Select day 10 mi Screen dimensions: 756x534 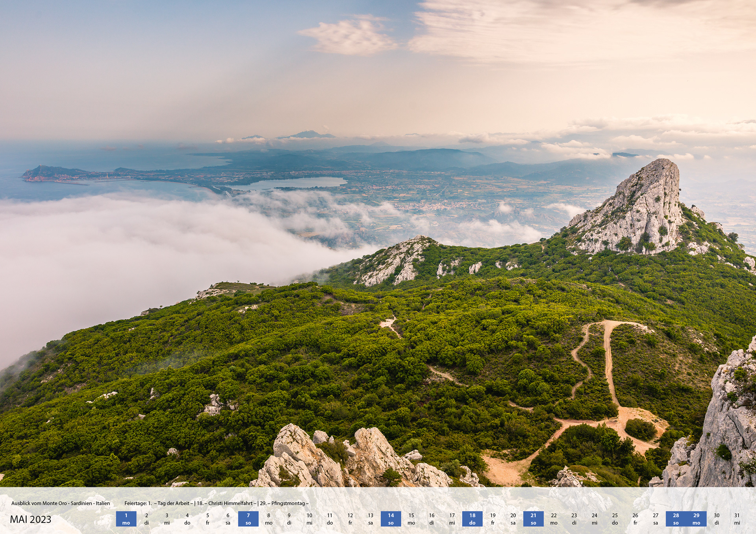point(309,519)
